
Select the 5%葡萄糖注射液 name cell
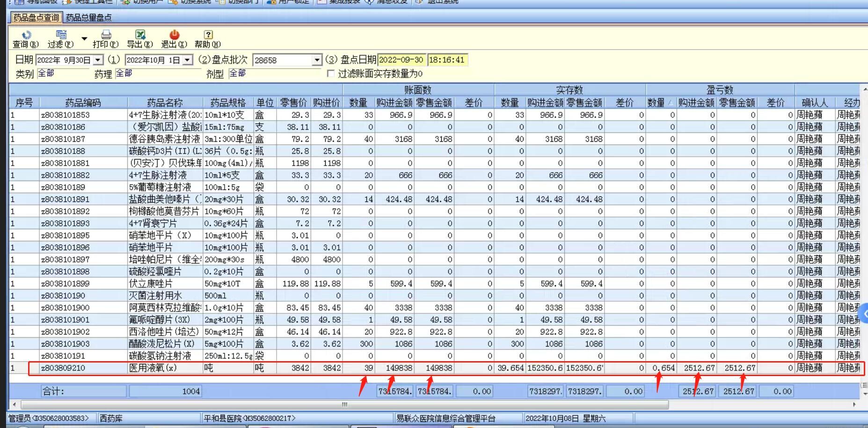point(165,188)
